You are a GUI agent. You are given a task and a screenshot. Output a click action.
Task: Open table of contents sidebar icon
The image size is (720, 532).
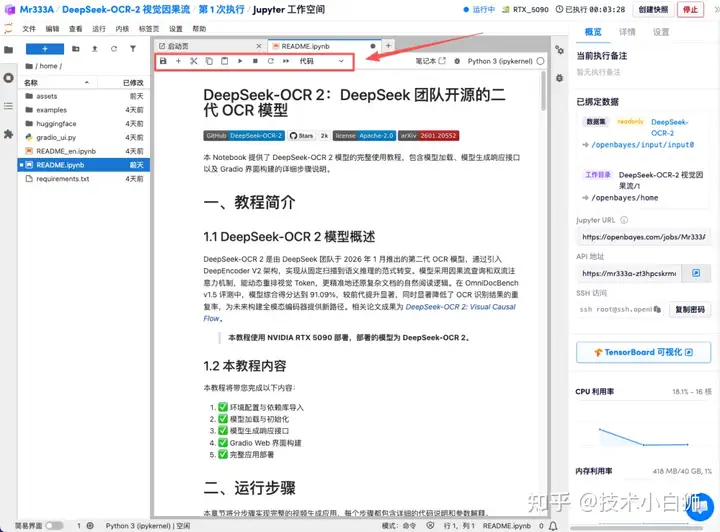tap(8, 106)
